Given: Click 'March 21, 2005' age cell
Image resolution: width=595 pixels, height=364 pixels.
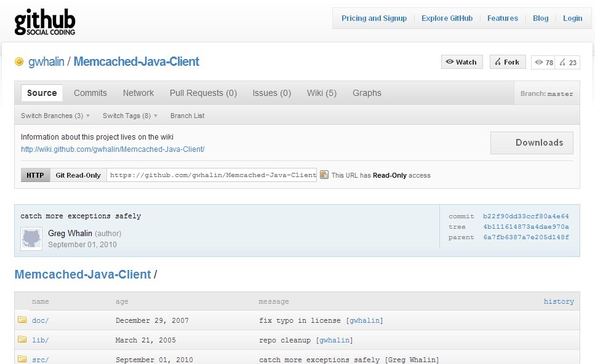Looking at the screenshot, I should 146,341.
